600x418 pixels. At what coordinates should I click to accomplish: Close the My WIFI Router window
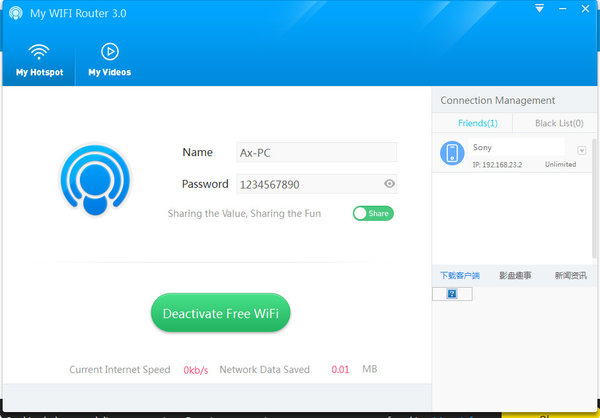tap(585, 8)
